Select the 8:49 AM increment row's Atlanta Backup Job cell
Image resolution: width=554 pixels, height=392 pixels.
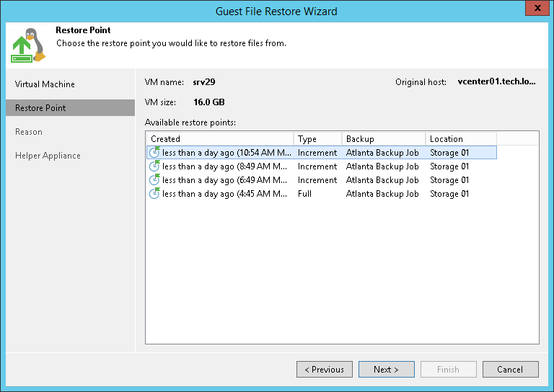pyautogui.click(x=382, y=166)
